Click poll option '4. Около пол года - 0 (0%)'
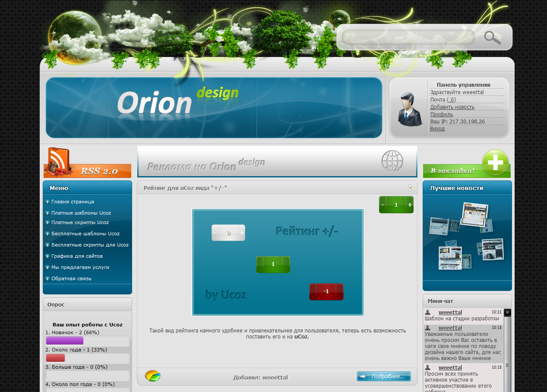The width and height of the screenshot is (547, 392). [80, 384]
